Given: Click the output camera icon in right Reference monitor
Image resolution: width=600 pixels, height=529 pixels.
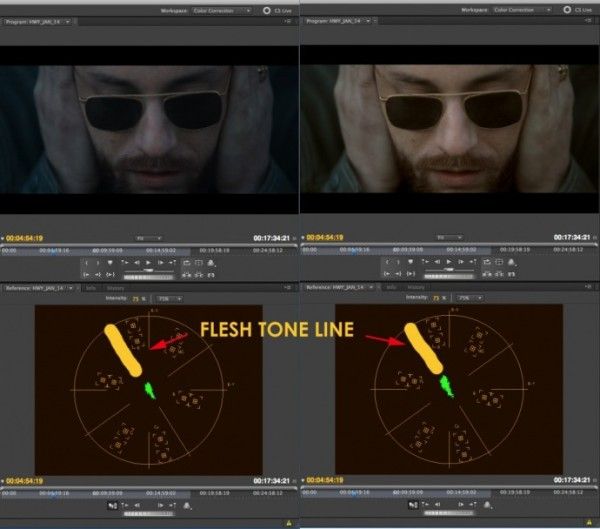Looking at the screenshot, I should tap(487, 505).
